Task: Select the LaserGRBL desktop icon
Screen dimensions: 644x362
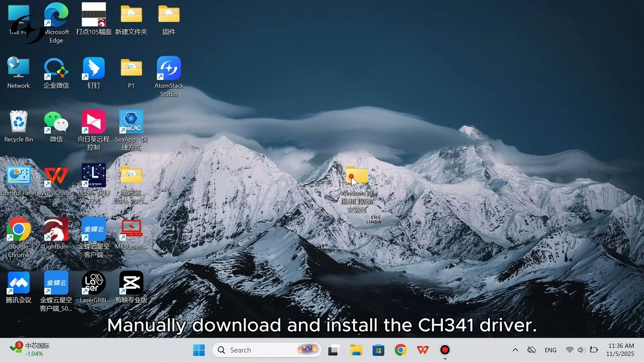Action: [94, 288]
